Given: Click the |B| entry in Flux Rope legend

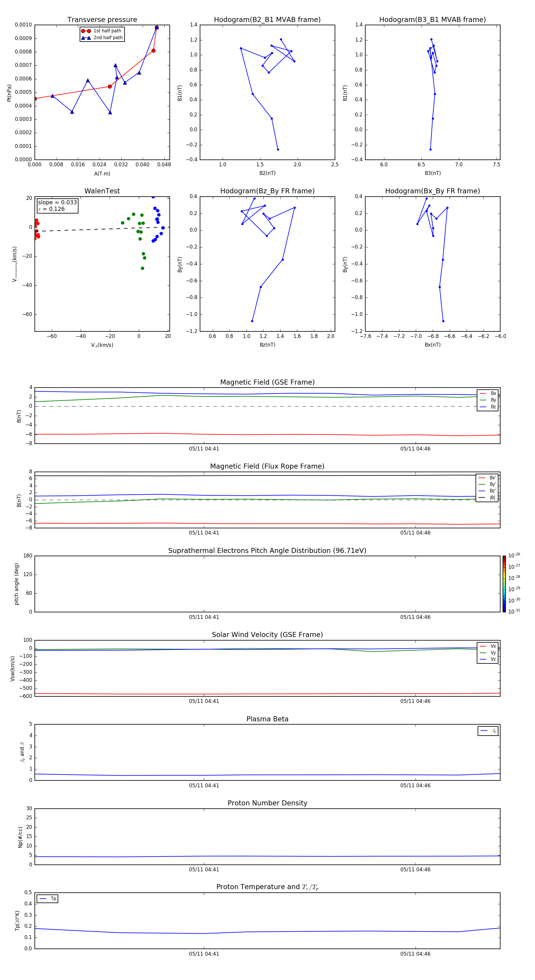Looking at the screenshot, I should (487, 498).
